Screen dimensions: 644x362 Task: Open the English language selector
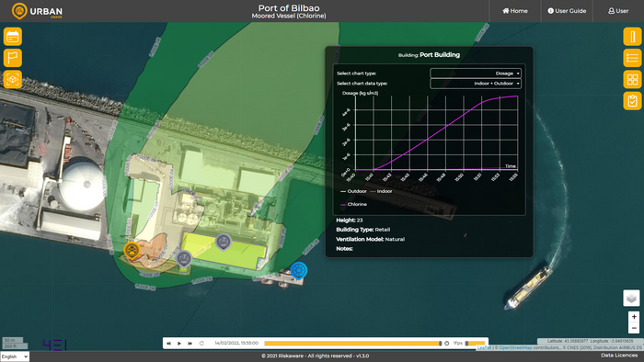pos(15,356)
